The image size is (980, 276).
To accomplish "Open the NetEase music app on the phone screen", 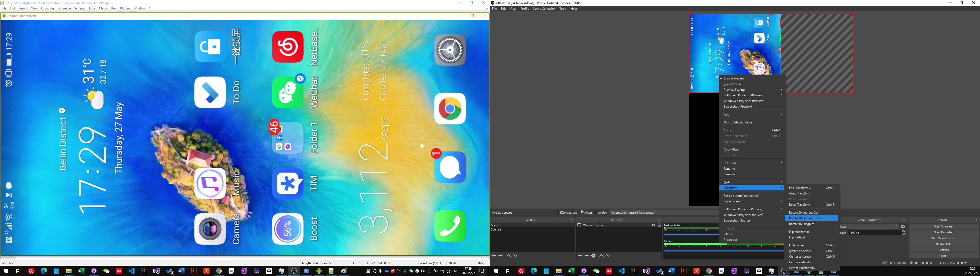I will [288, 47].
